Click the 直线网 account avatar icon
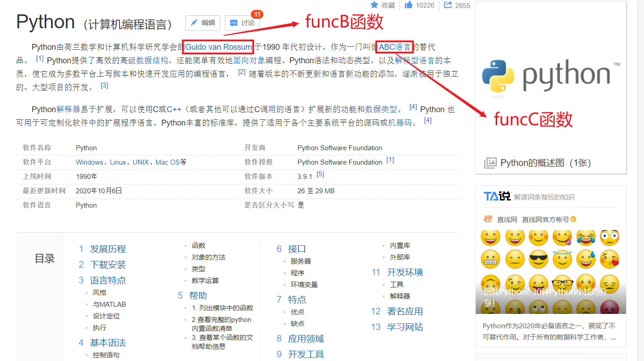The image size is (644, 361). tap(488, 219)
